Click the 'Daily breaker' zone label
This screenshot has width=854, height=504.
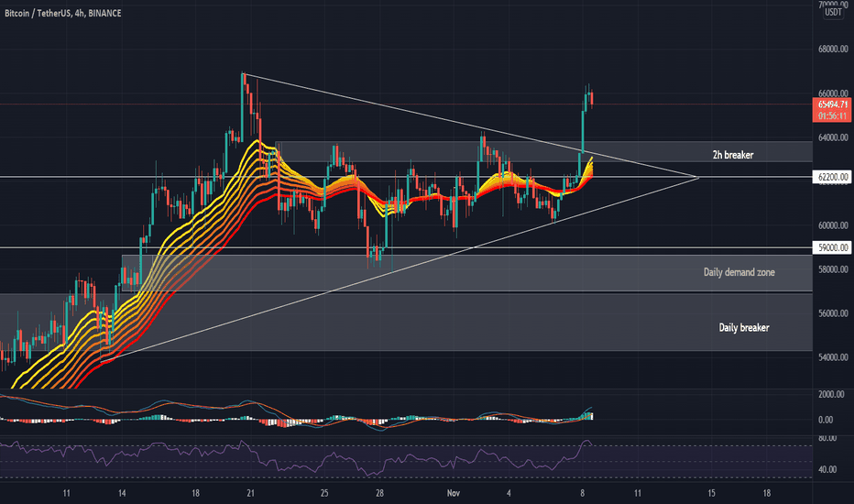[x=743, y=327]
